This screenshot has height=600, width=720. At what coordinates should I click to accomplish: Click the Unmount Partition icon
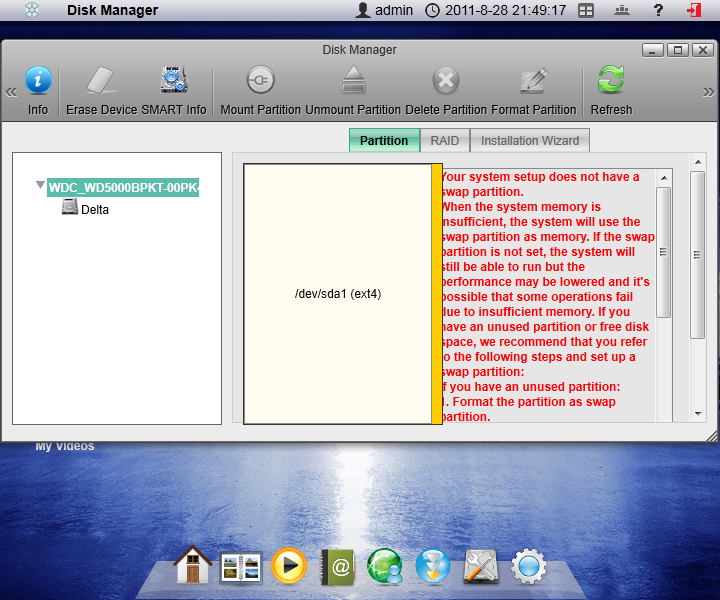[353, 82]
